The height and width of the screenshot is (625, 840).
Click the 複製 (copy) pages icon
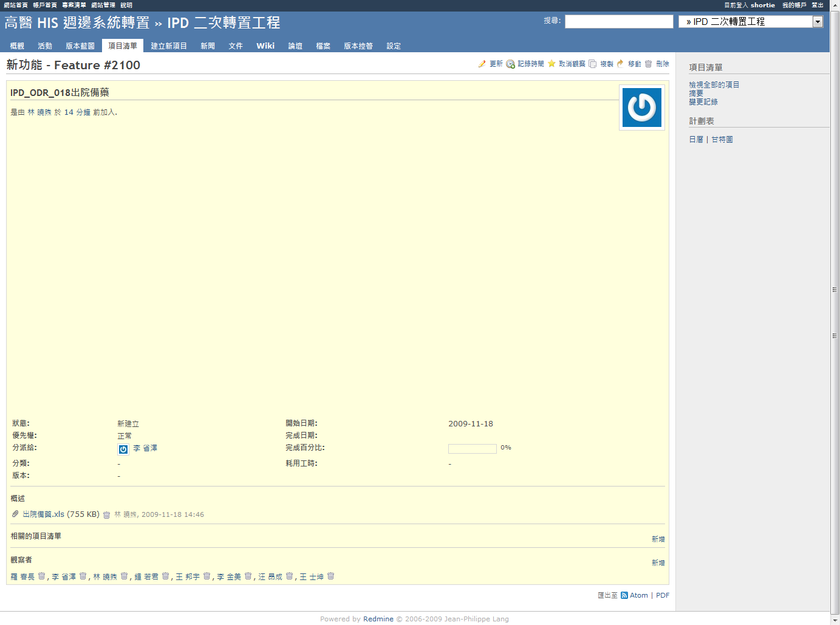(593, 64)
